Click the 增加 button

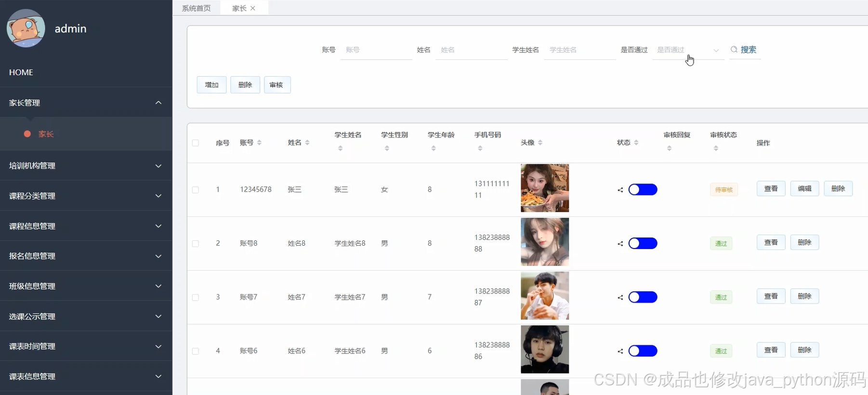[x=212, y=85]
